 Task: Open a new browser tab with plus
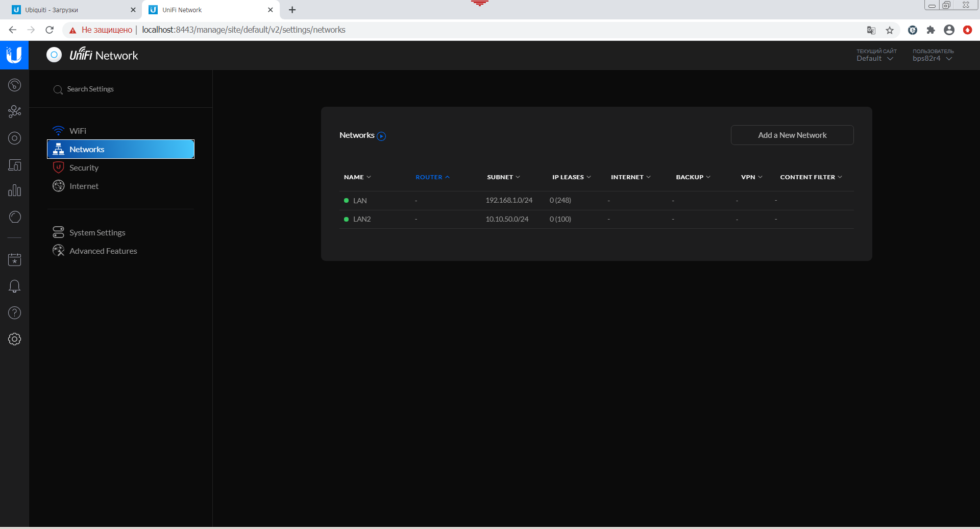point(292,10)
